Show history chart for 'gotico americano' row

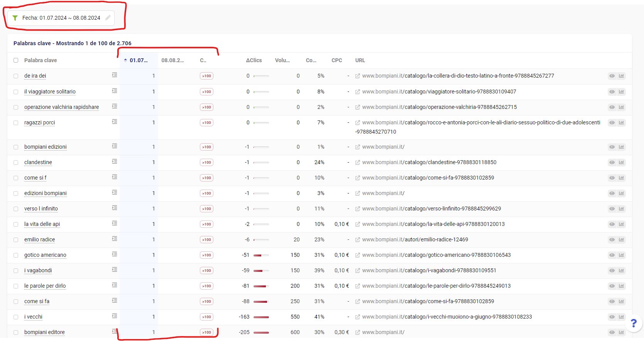point(621,255)
